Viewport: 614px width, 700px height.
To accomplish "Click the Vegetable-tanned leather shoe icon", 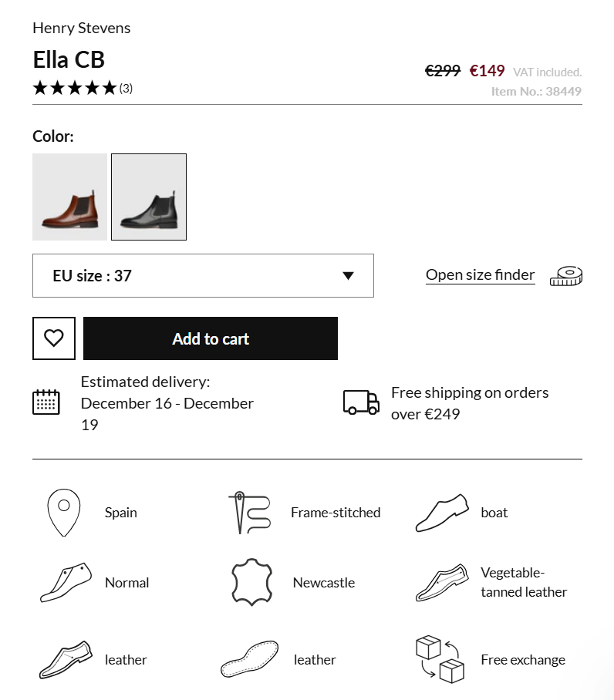I will 442,582.
